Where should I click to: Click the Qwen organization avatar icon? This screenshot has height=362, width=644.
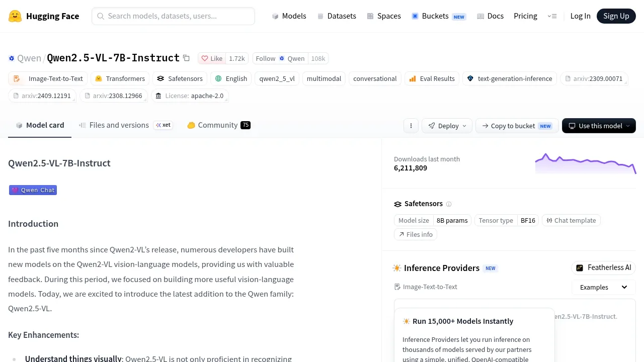(x=12, y=58)
